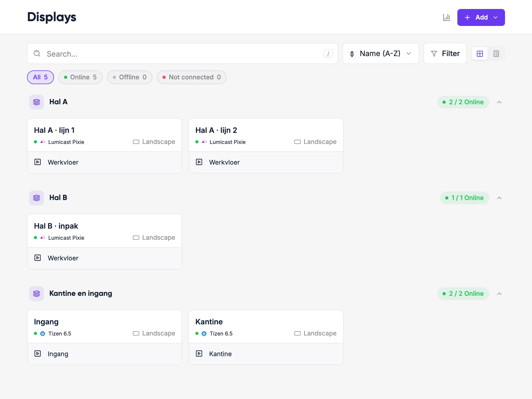Toggle the Offline status filter chip
This screenshot has height=399, width=532.
pos(130,77)
